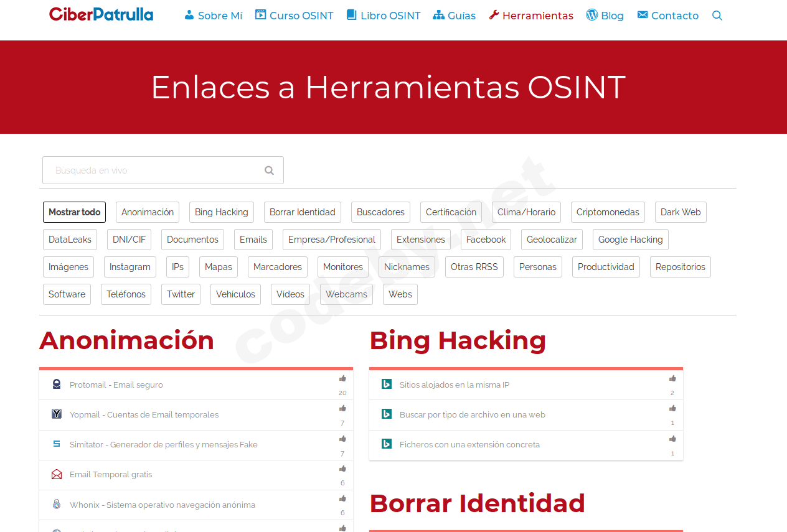Image resolution: width=787 pixels, height=532 pixels.
Task: Select the Mostrar todo filter
Action: pyautogui.click(x=74, y=212)
